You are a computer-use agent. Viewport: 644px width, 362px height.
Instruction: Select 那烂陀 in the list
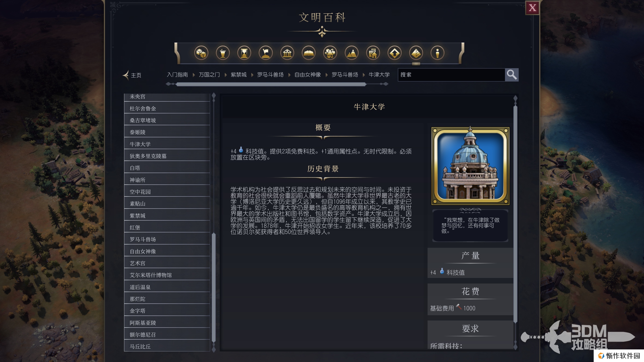click(167, 298)
